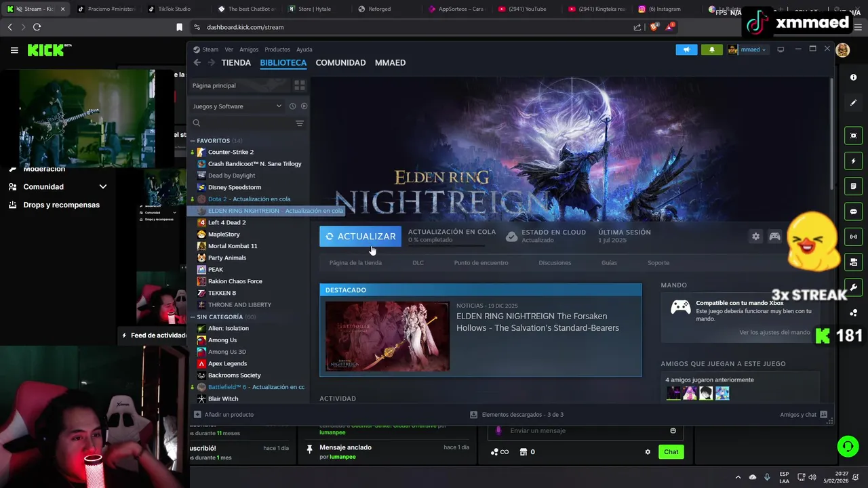Image resolution: width=868 pixels, height=488 pixels.
Task: Open Amigos y chat
Action: [x=804, y=414]
